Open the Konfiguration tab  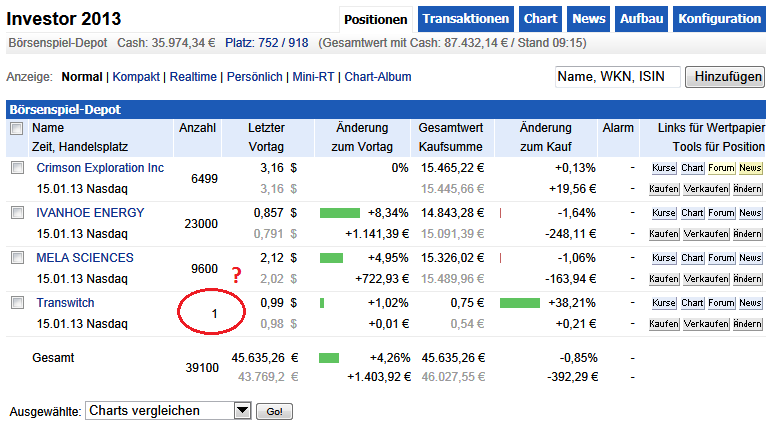point(718,19)
